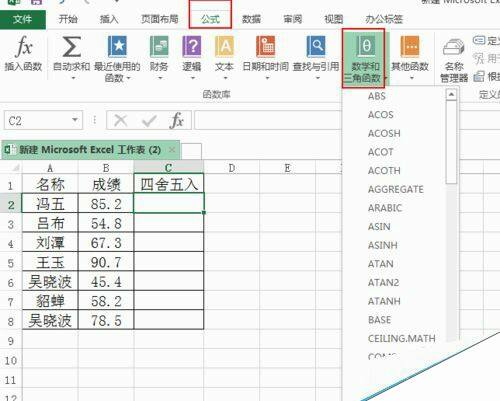Select BASE from the function list
The height and width of the screenshot is (401, 500).
point(379,320)
